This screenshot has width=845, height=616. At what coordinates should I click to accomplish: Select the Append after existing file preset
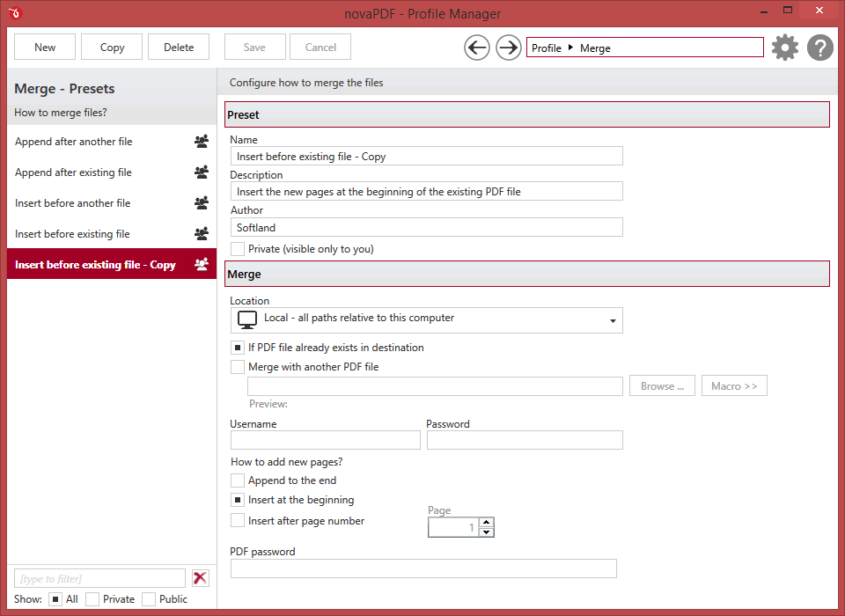pos(112,172)
